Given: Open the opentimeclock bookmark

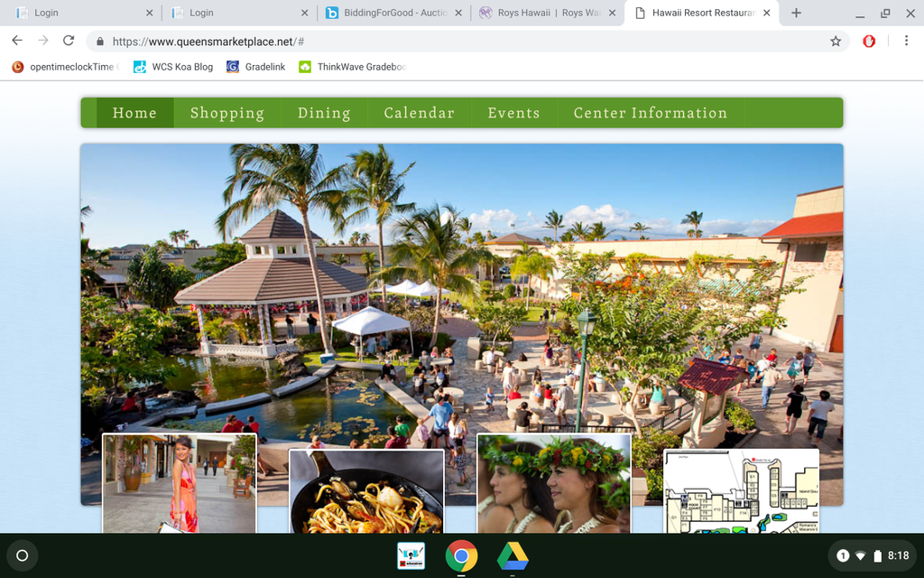Looking at the screenshot, I should pos(63,67).
